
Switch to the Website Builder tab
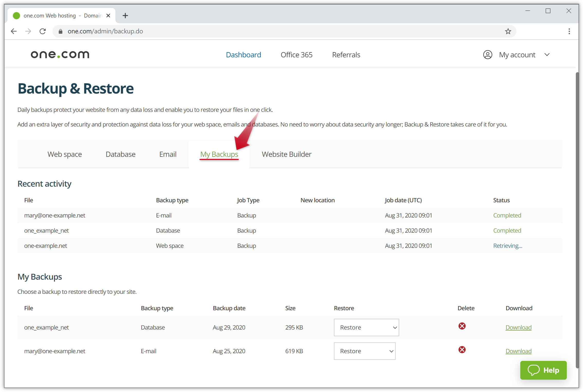point(286,154)
